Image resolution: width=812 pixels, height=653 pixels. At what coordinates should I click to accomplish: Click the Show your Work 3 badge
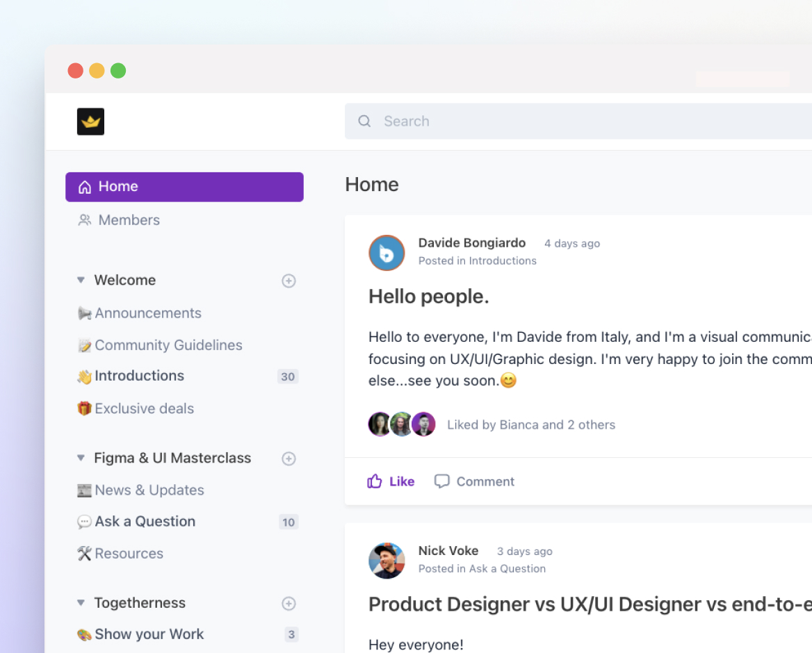tap(291, 634)
